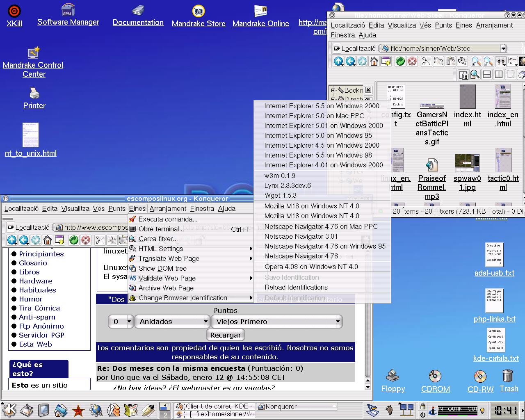Viewport: 525px width, 420px height.
Task: Click Zoom in magnifier in Steel Konqueror toolbar
Action: [476, 62]
